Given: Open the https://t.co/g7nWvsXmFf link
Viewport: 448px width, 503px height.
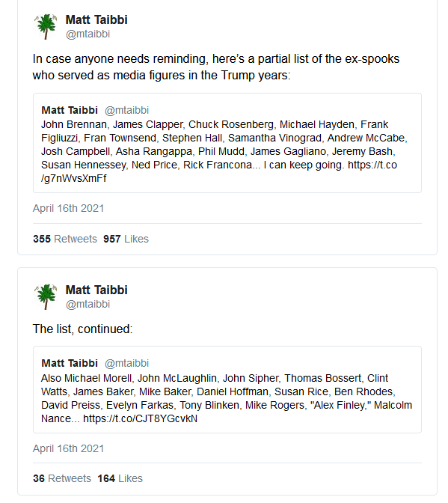Looking at the screenshot, I should click(x=219, y=171).
